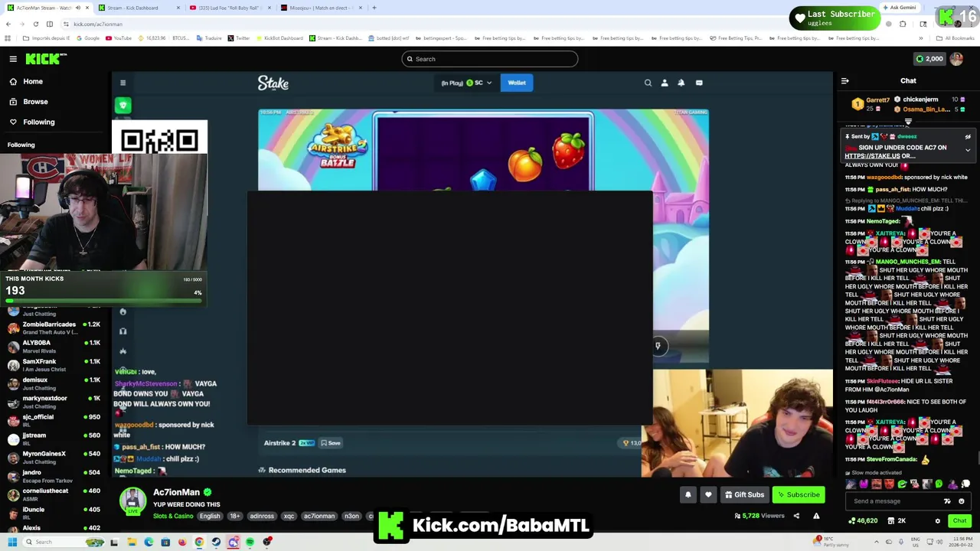Image resolution: width=980 pixels, height=551 pixels.
Task: Click the Kick logo
Action: (46, 59)
